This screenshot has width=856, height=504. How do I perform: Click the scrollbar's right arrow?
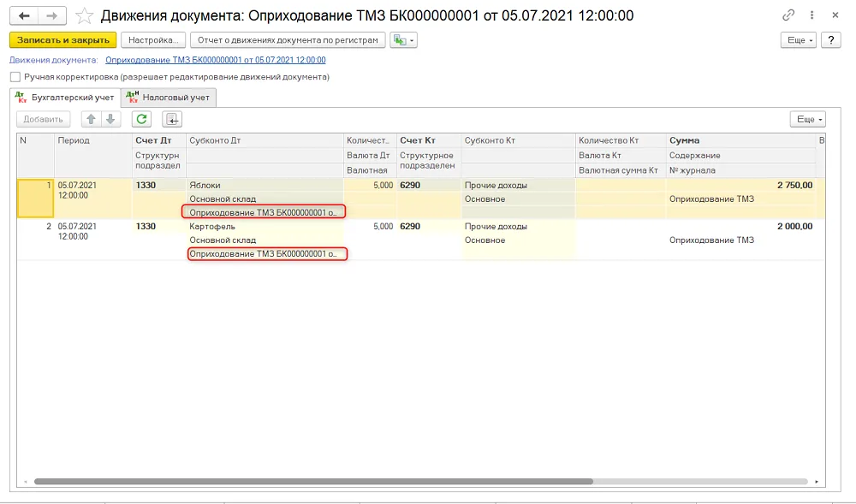[x=817, y=482]
